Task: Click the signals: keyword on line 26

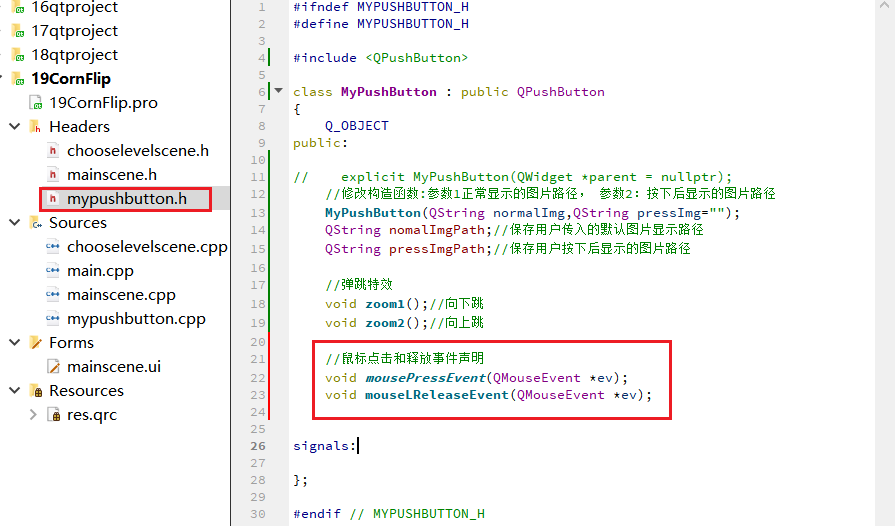Action: point(325,446)
